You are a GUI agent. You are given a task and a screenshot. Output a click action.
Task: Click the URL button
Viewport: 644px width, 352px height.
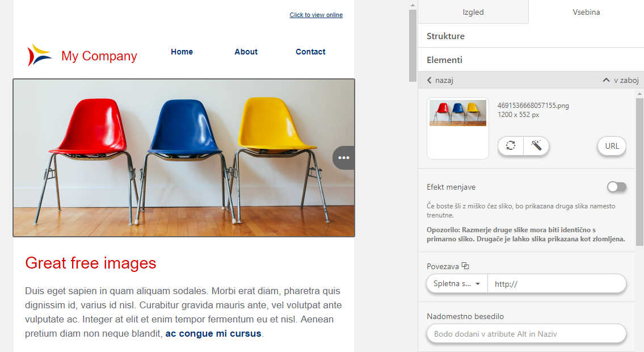coord(612,146)
